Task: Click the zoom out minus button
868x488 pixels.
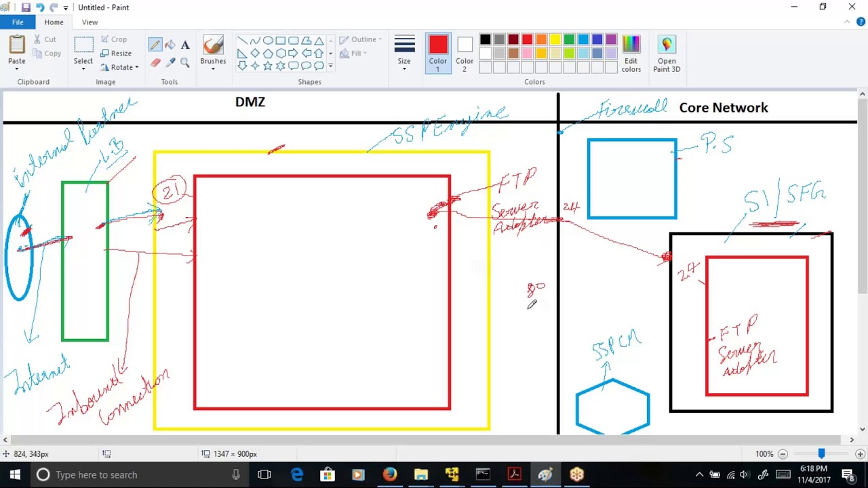Action: pyautogui.click(x=783, y=454)
